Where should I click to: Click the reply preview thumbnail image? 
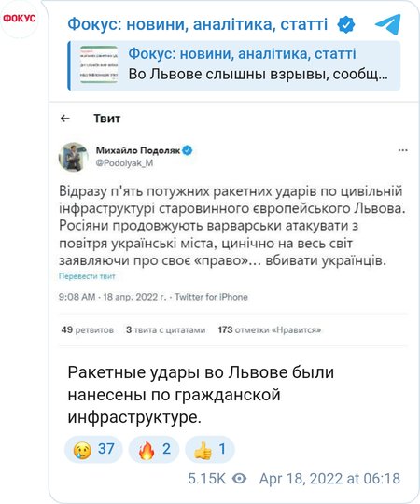(99, 64)
